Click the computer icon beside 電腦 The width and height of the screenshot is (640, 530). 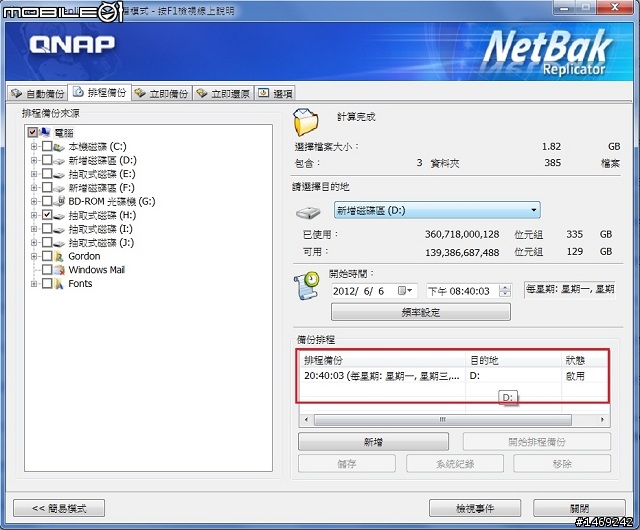click(x=44, y=132)
